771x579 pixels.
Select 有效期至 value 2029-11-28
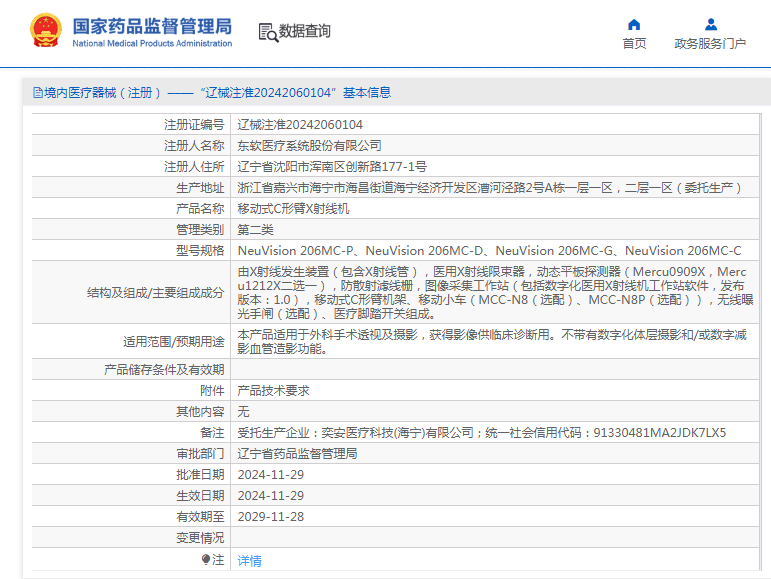pos(271,517)
